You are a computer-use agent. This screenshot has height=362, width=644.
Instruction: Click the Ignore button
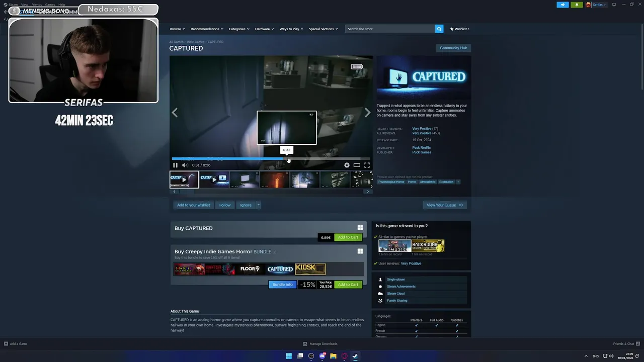(246, 205)
